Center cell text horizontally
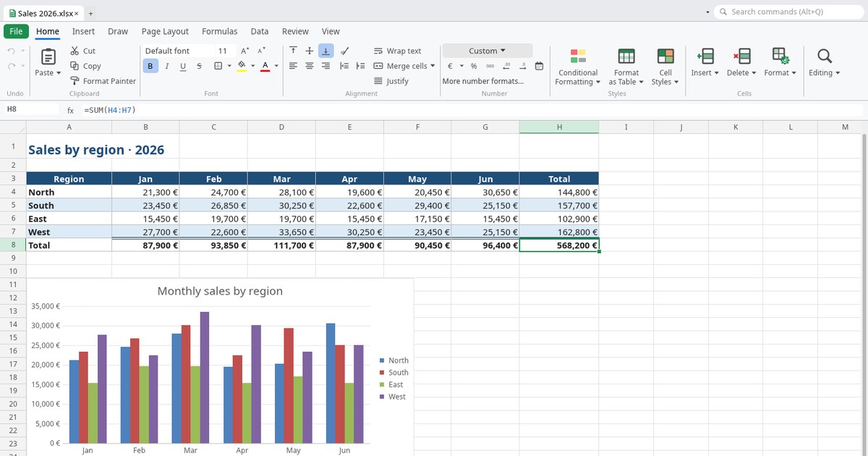This screenshot has height=456, width=868. [x=310, y=66]
